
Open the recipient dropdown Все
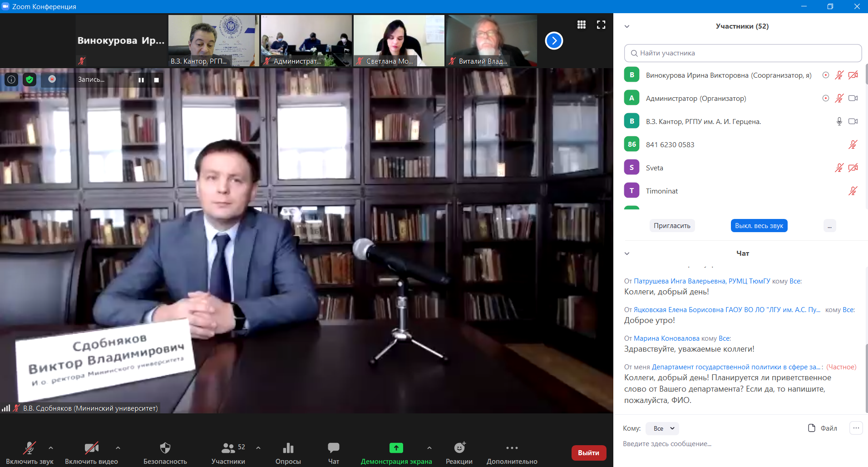coord(663,428)
